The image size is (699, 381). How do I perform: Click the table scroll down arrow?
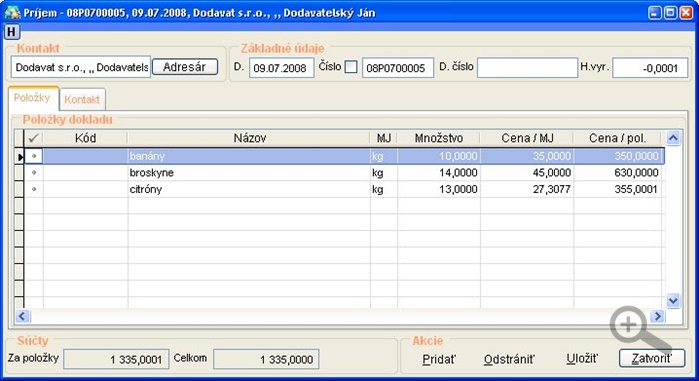pos(673,301)
